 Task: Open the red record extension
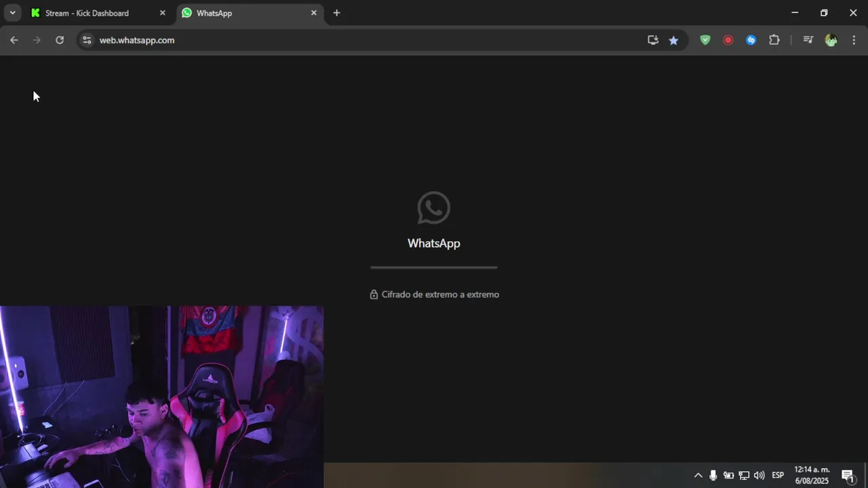(x=728, y=40)
